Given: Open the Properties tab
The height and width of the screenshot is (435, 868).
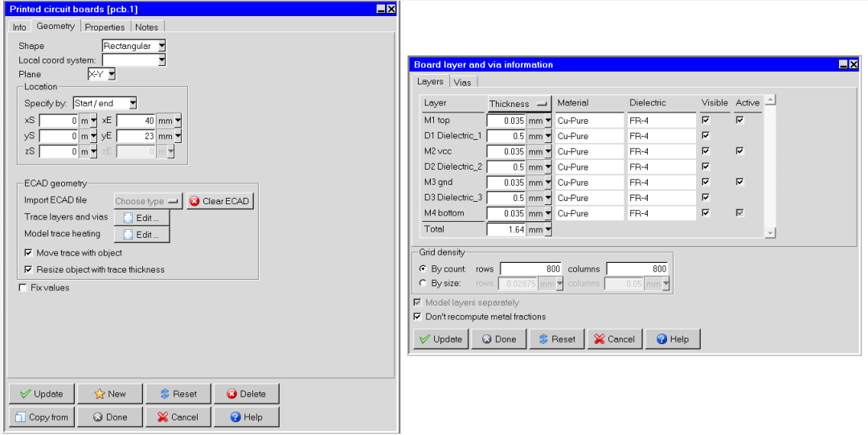Looking at the screenshot, I should (x=104, y=27).
